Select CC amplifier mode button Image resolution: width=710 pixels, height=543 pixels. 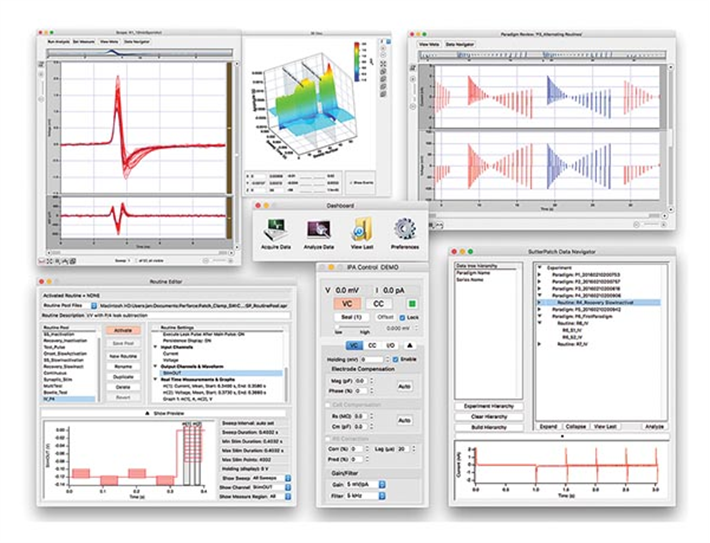378,303
